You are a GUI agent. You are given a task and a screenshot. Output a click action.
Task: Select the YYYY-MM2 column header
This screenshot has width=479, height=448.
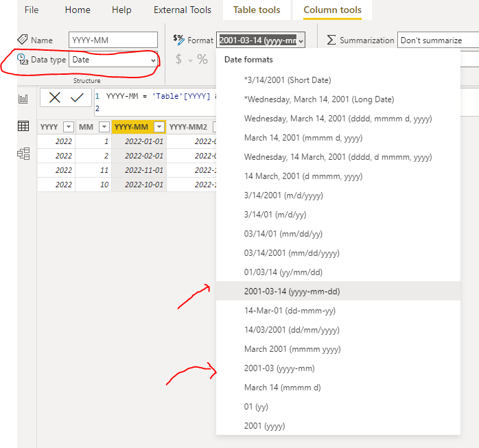188,127
